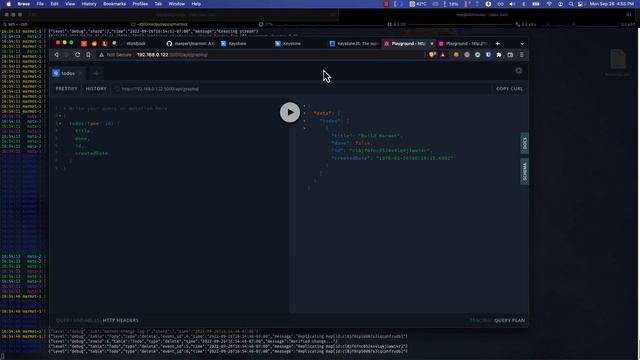
Task: Add a new Playground query tab
Action: click(x=96, y=73)
